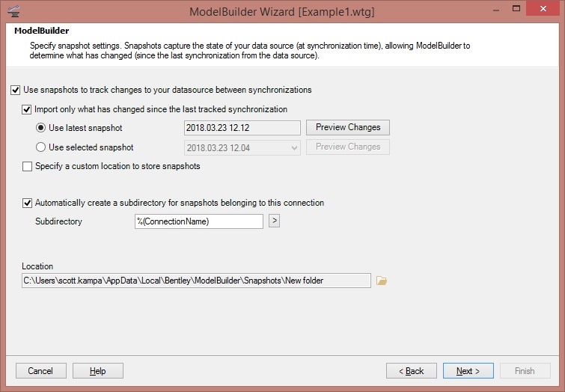Click the subdirectory '>' variable button
565x392 pixels.
point(274,221)
